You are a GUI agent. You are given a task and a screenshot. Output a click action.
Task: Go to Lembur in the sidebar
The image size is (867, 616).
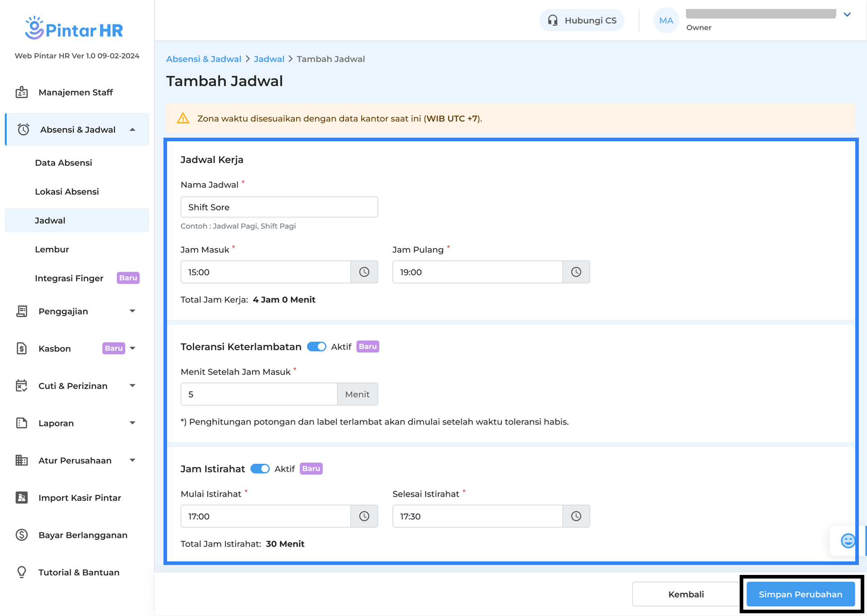point(52,250)
